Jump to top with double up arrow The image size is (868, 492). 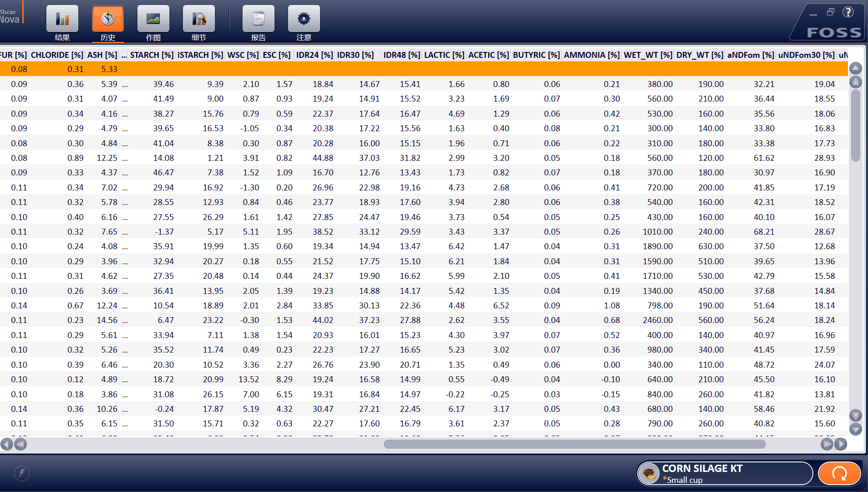click(x=856, y=82)
